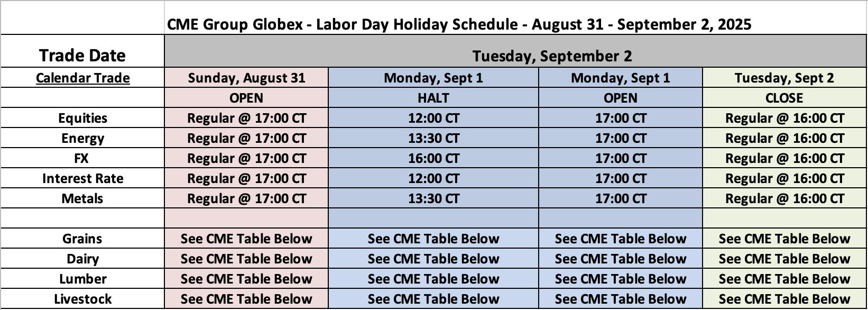
Task: Click the Energy row label
Action: click(x=83, y=138)
